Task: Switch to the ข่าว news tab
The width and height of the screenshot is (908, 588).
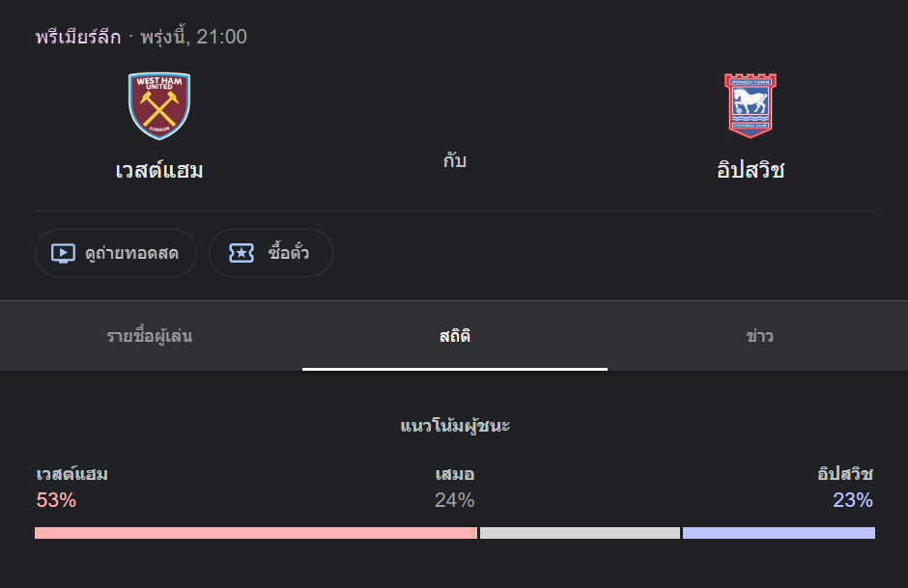Action: point(758,336)
